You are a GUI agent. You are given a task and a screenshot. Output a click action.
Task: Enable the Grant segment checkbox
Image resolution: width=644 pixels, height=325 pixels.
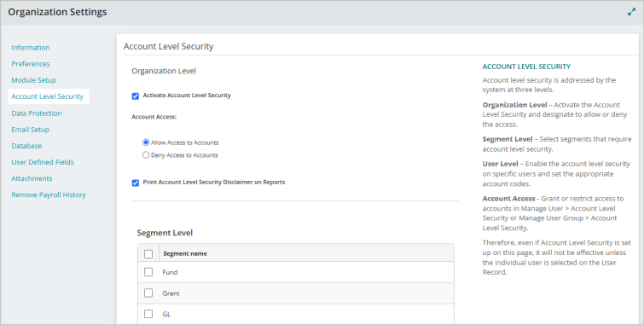(x=148, y=293)
